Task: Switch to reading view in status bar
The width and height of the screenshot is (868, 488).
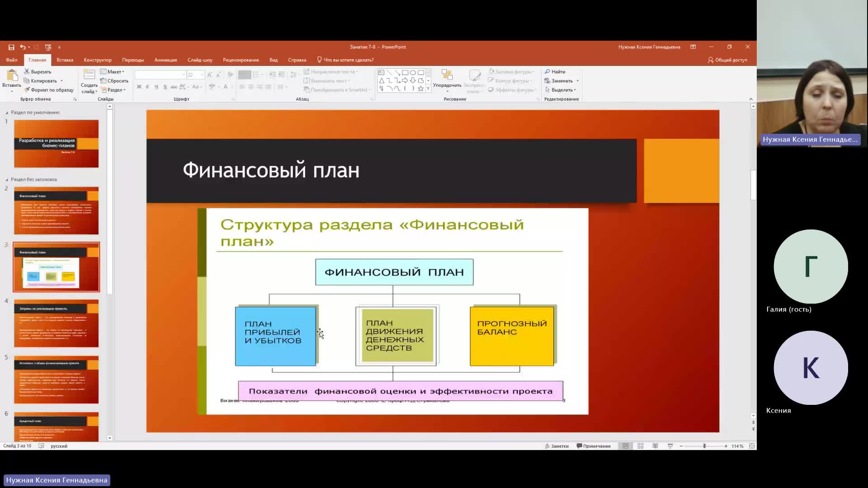Action: 655,446
